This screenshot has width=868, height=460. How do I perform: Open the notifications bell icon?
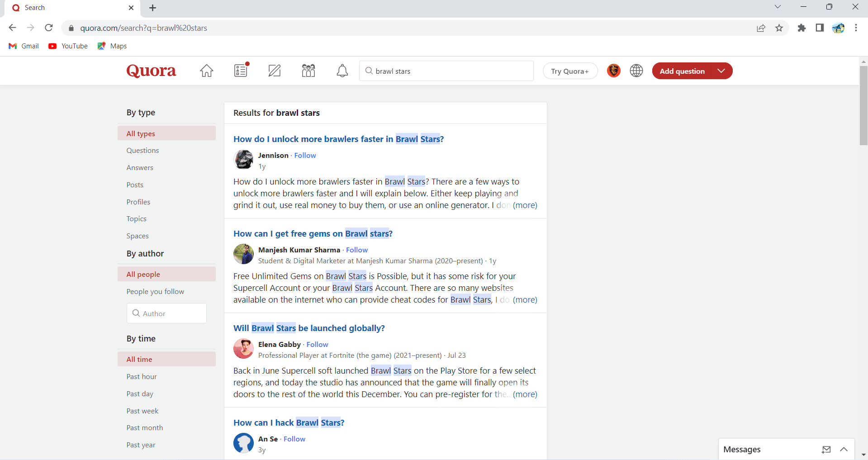coord(342,71)
